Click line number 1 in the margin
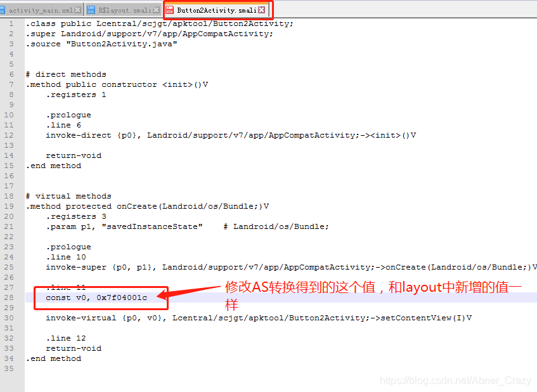Screen dimensions: 537x392 (11, 23)
